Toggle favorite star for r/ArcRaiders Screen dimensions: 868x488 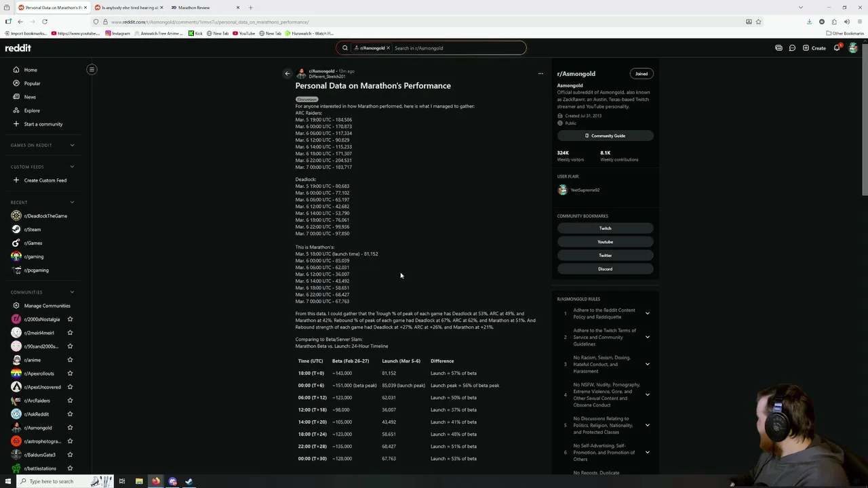point(70,401)
